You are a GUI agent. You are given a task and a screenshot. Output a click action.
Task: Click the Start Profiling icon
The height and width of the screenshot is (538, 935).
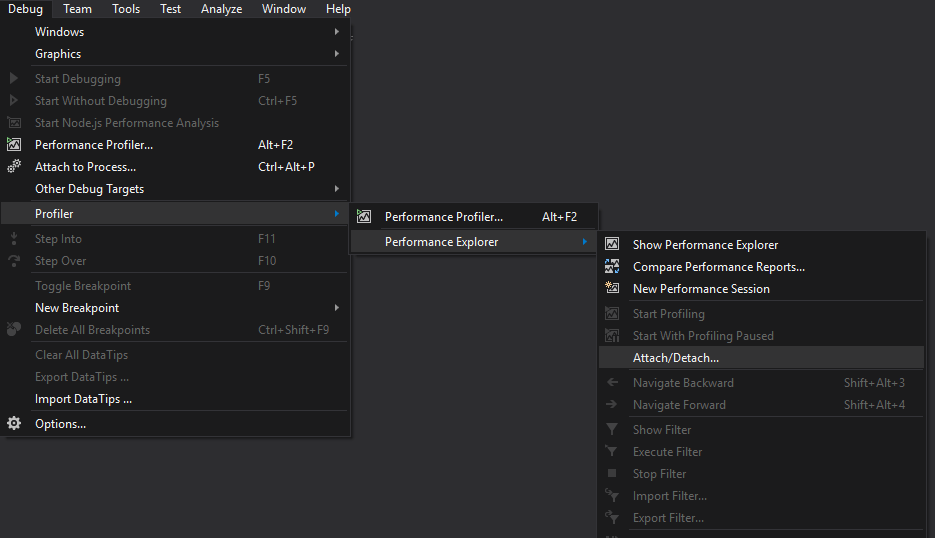pyautogui.click(x=612, y=313)
